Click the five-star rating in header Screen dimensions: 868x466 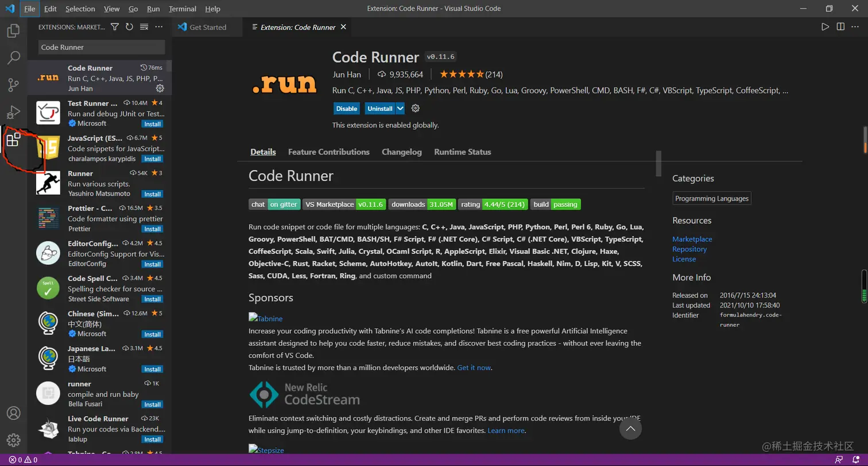(x=462, y=74)
